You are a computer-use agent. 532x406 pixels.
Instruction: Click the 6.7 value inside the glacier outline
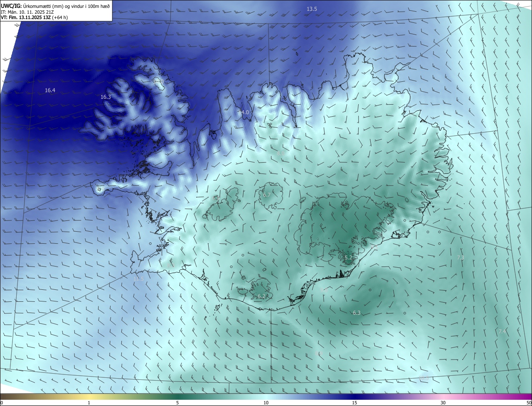[x=267, y=195]
